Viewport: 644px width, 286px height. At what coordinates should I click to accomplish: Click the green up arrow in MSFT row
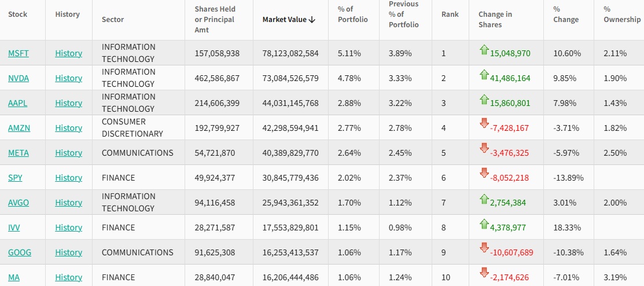click(484, 50)
